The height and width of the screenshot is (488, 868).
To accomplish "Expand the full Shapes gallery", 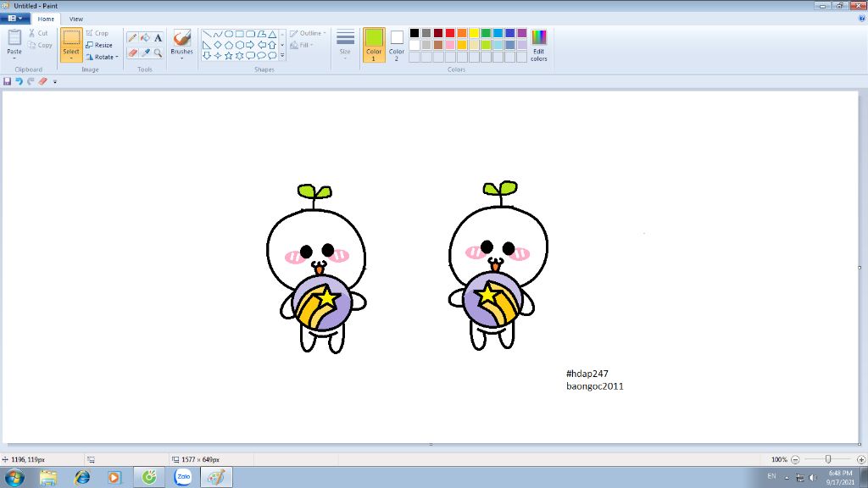I will [282, 55].
